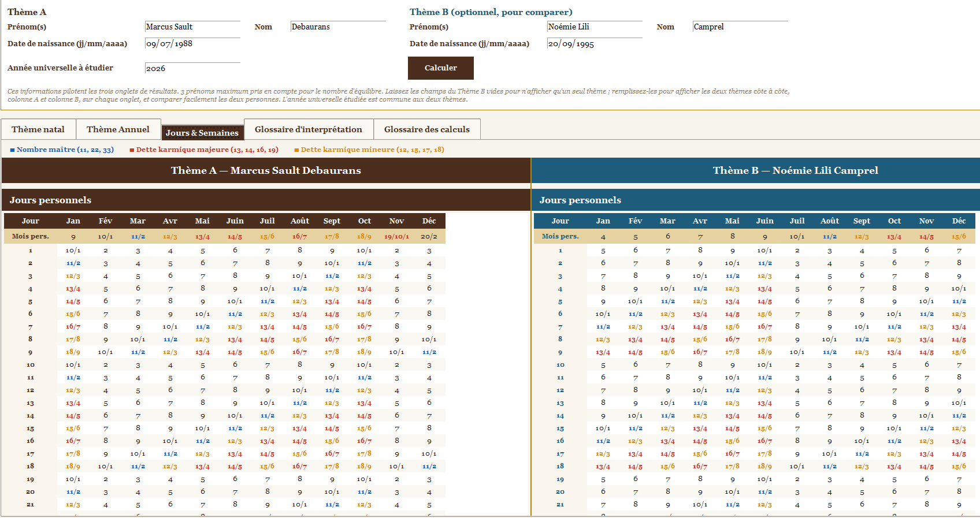
Task: Click Thème B date de naissance field
Action: pos(595,44)
